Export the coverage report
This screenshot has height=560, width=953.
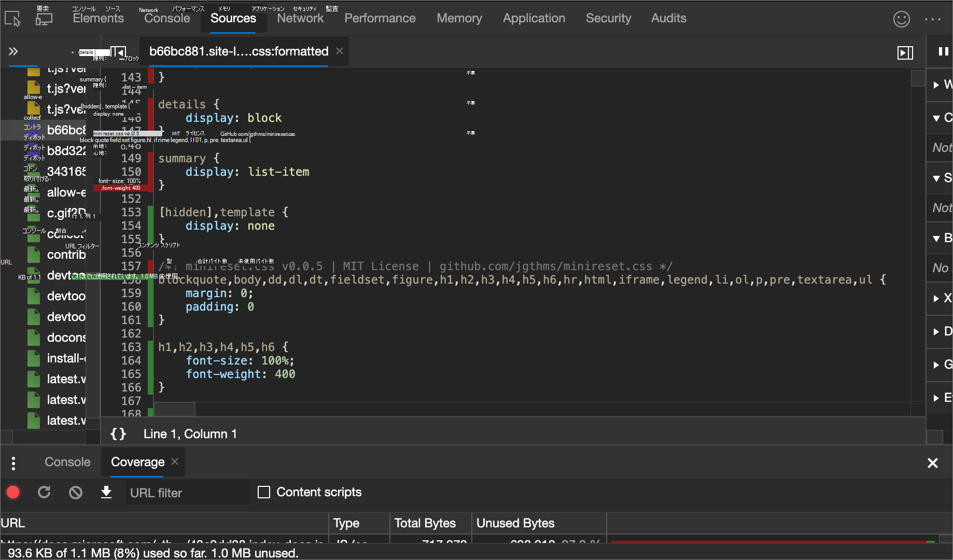(x=106, y=492)
